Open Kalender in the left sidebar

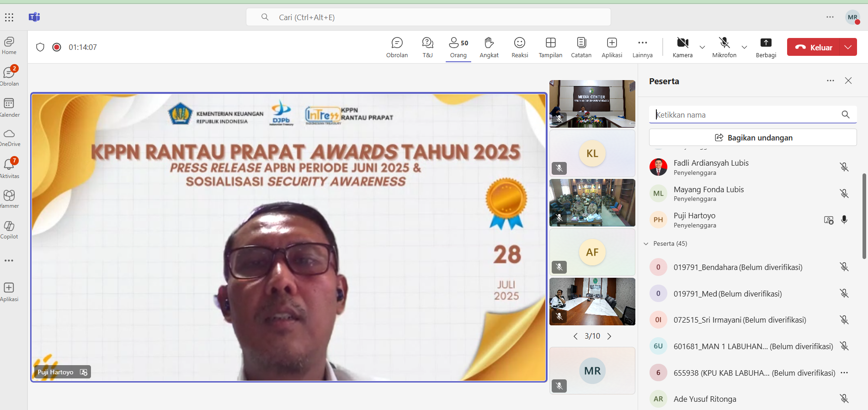[x=9, y=108]
